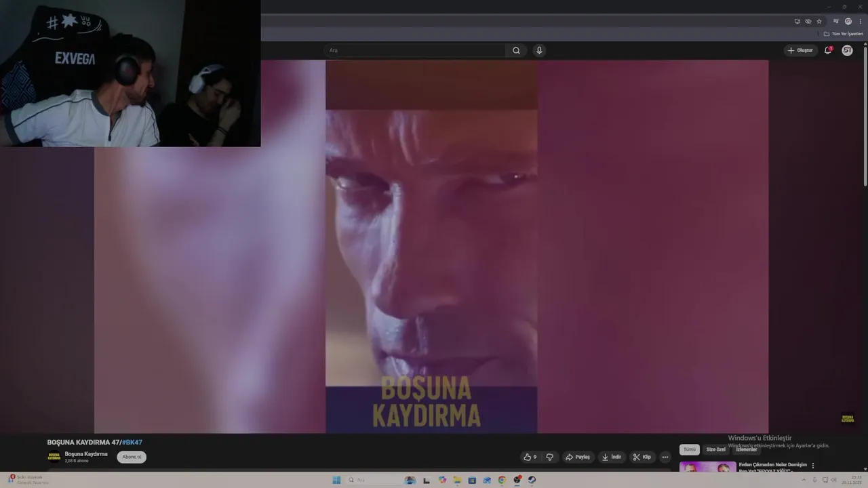
Task: Click the #BK47 hashtag link
Action: click(x=132, y=442)
